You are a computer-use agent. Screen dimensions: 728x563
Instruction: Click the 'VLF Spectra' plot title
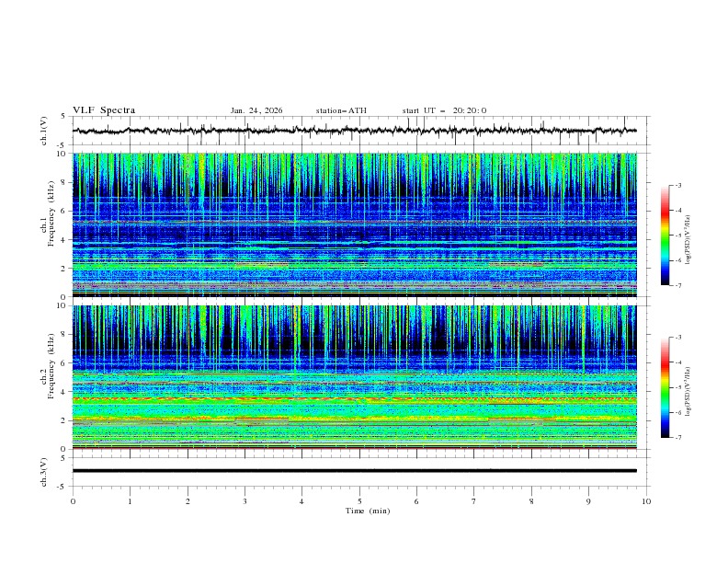[104, 110]
